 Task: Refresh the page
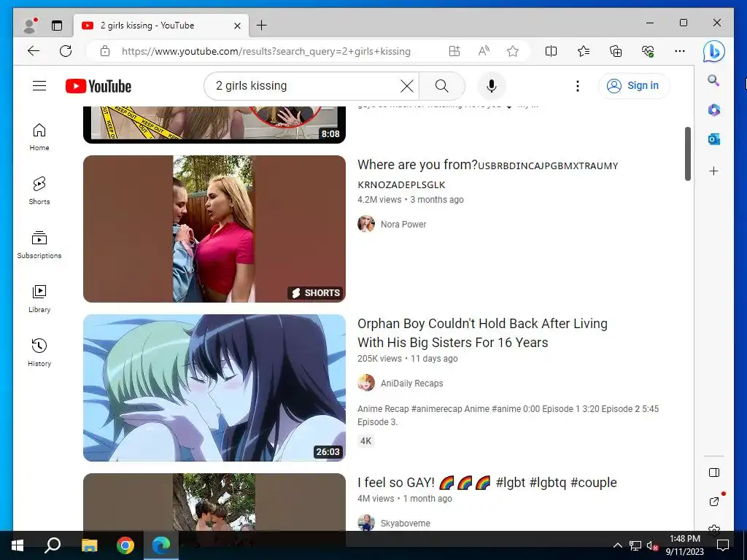(66, 51)
